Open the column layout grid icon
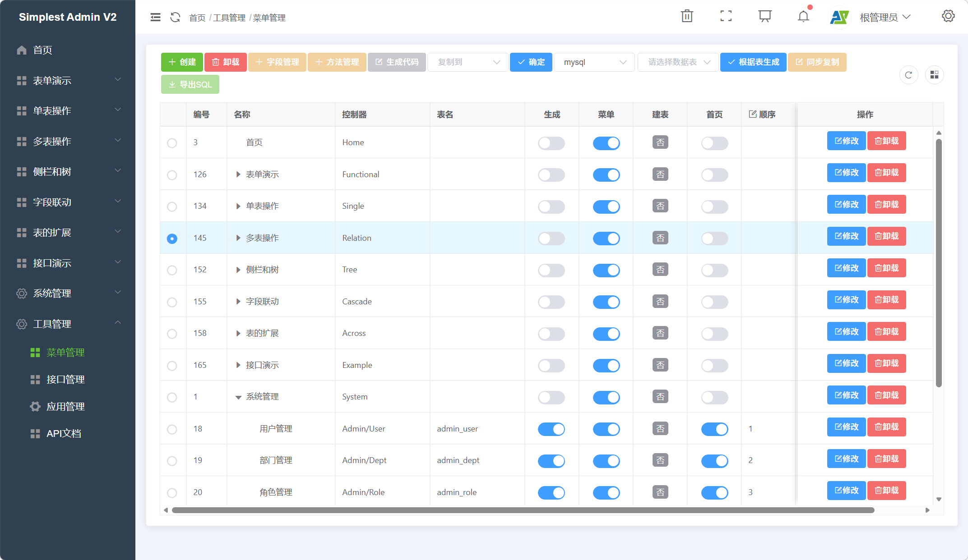 pos(934,75)
